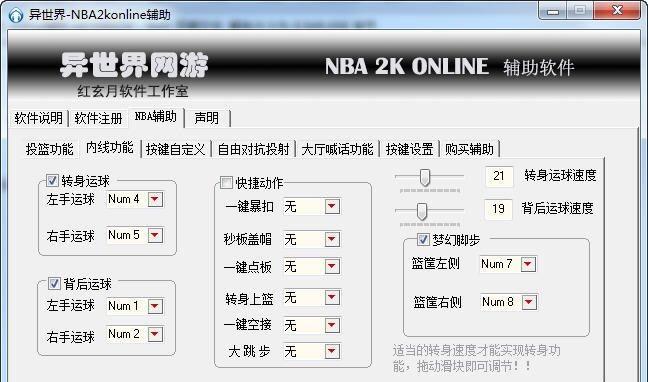The height and width of the screenshot is (382, 648).
Task: Open the 按键自定义 sub-tab
Action: (x=176, y=149)
